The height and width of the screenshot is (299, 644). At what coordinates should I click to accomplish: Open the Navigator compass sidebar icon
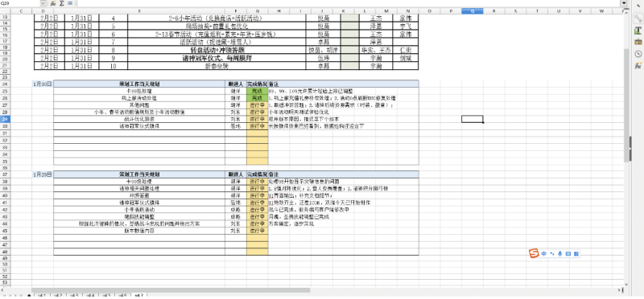click(638, 54)
